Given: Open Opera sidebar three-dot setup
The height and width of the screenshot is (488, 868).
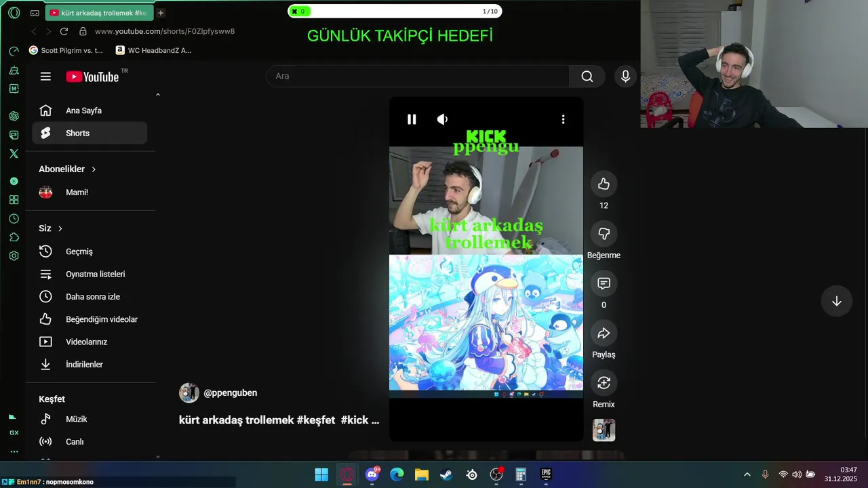Looking at the screenshot, I should point(14,451).
